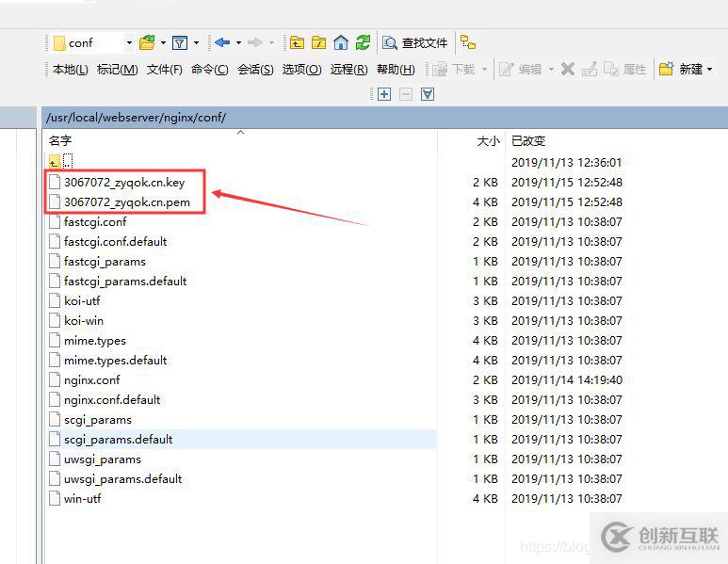This screenshot has width=728, height=564.
Task: Click the 新建 new button
Action: point(680,69)
